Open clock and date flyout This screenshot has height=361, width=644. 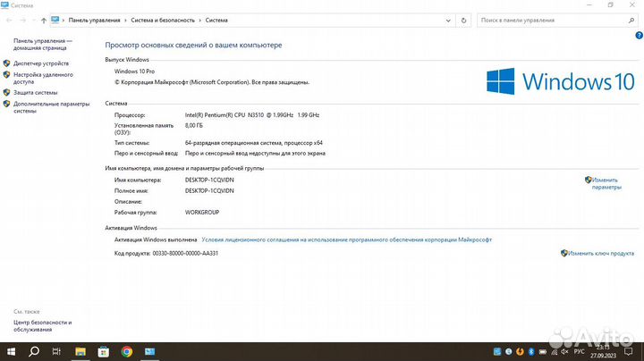(604, 351)
